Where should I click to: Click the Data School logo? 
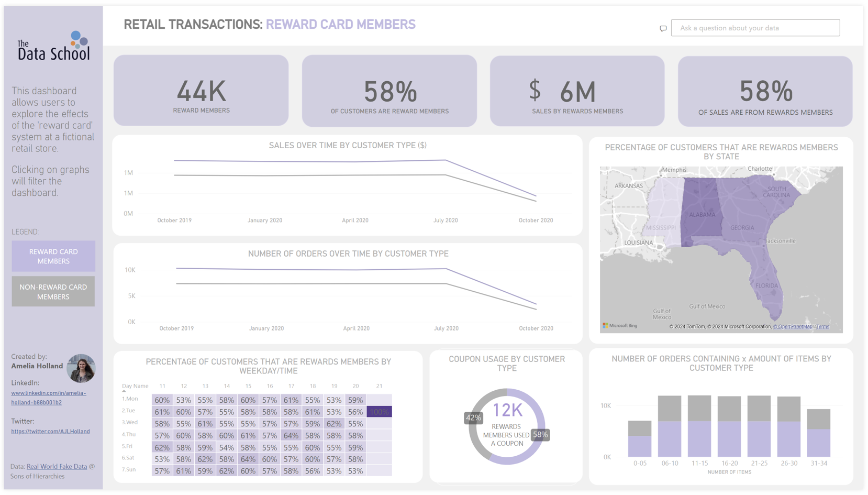[x=53, y=46]
